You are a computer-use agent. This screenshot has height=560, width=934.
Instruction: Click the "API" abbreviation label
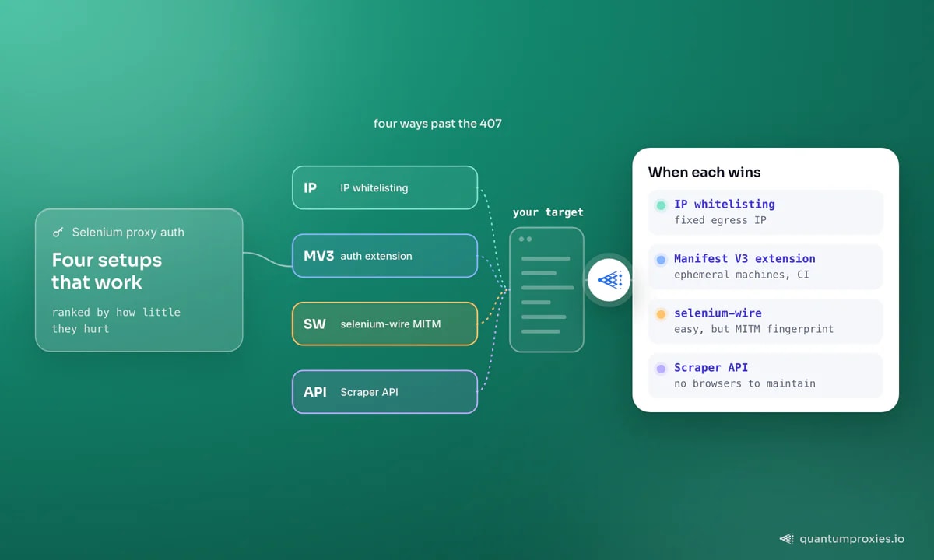[x=315, y=392]
